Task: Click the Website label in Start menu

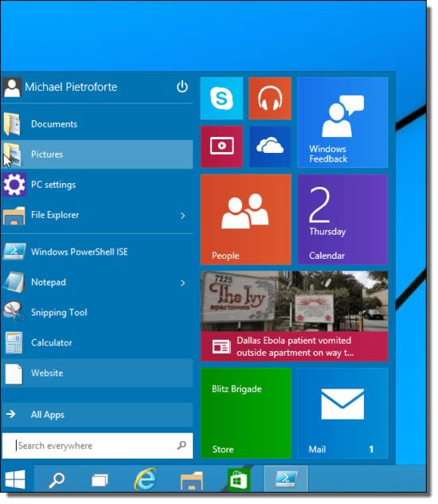Action: click(47, 373)
